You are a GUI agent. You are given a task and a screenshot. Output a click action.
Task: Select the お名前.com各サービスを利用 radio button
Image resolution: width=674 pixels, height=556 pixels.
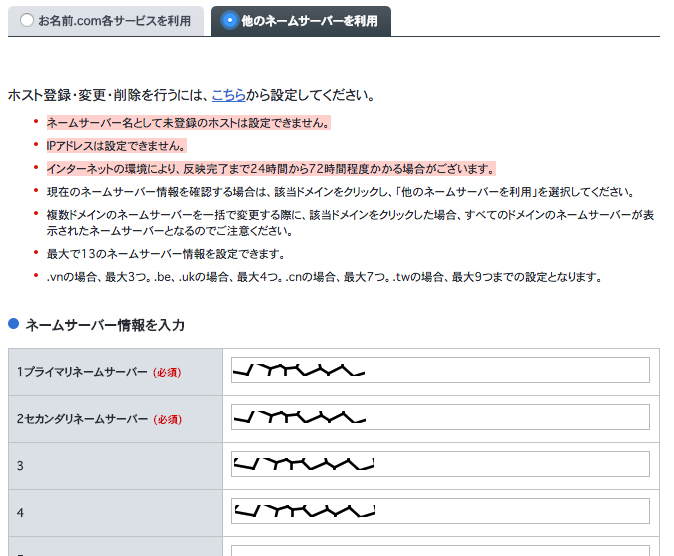(27, 20)
